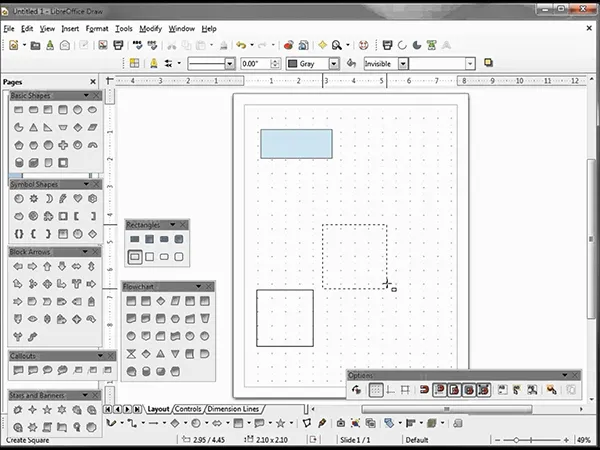Open the Invisible area fill dropdown
Screen dimensions: 600x450
coord(403,63)
